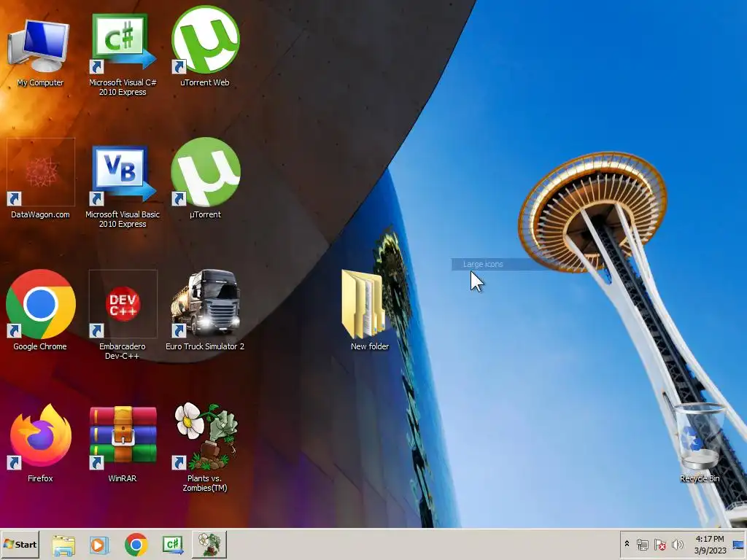747x560 pixels.
Task: Select the Plants vs. Zombies shortcut
Action: [x=205, y=448]
